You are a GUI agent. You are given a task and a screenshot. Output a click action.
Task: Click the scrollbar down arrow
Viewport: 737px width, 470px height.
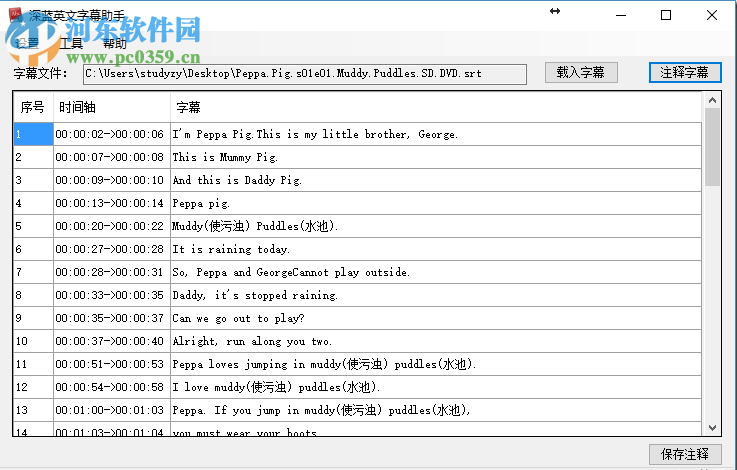point(712,428)
